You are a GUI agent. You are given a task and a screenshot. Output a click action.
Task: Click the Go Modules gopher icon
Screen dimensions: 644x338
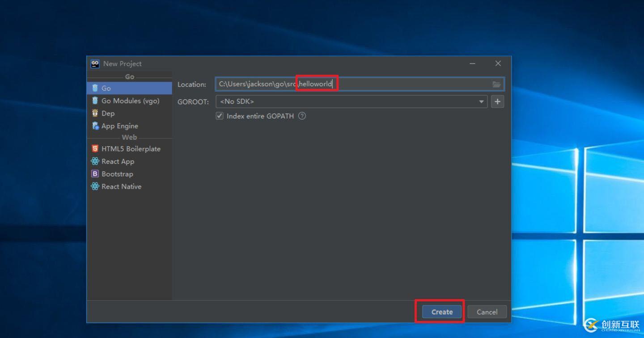pos(95,101)
